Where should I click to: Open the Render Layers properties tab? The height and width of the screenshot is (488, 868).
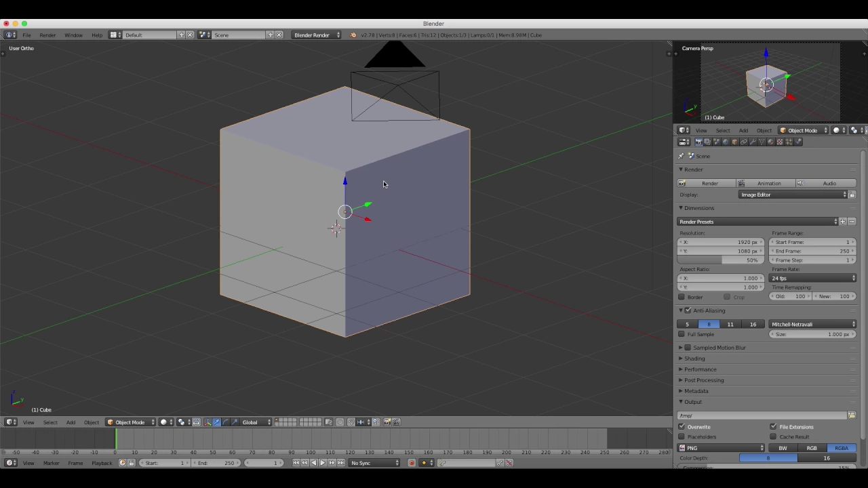(x=707, y=142)
